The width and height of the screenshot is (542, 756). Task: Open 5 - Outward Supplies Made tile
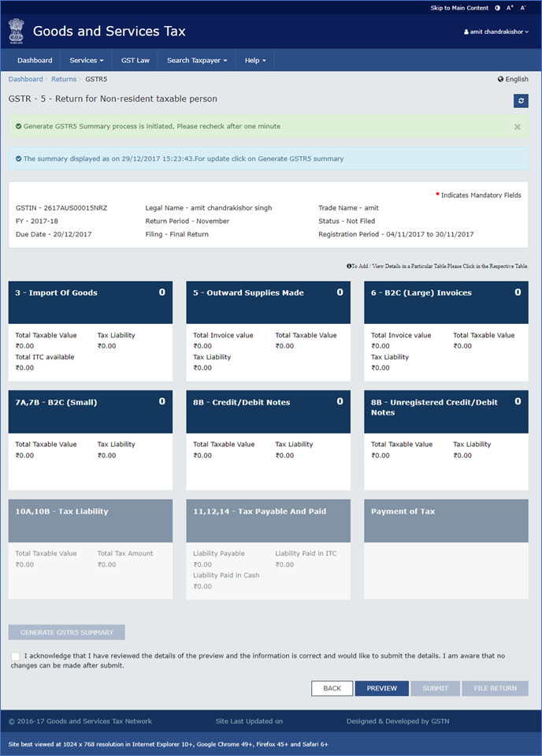(x=268, y=331)
